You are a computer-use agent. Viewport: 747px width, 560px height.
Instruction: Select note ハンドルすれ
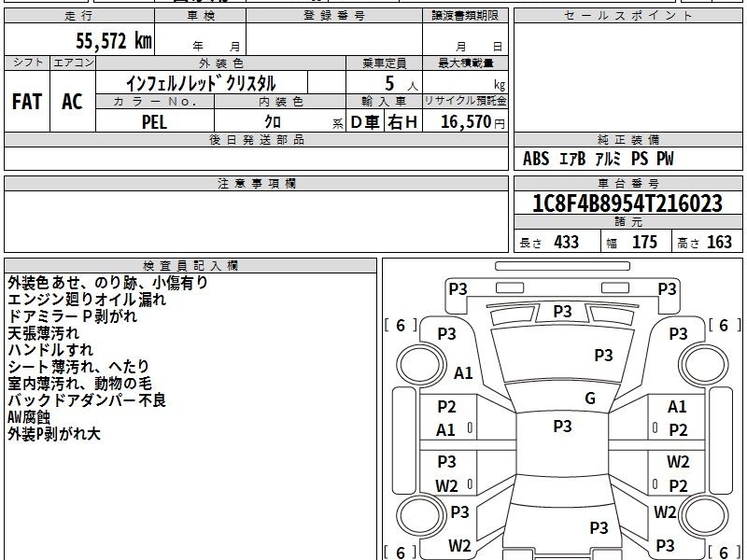point(50,350)
